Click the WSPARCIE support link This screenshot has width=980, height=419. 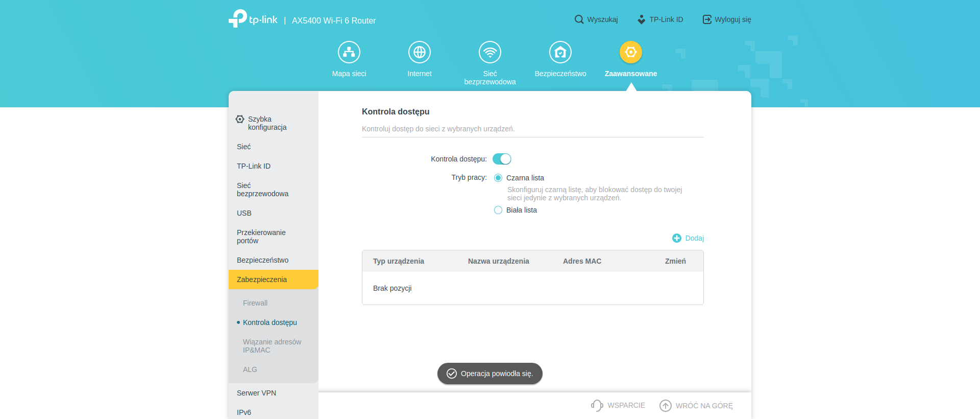[618, 405]
